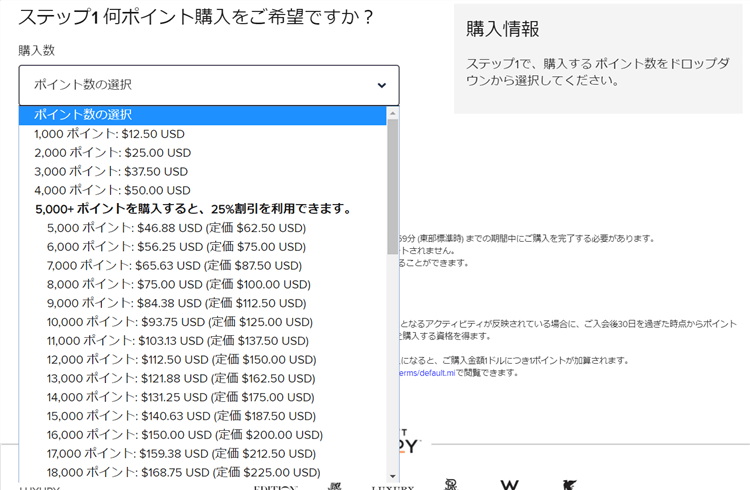The image size is (750, 490).
Task: Select 5,000 ポイント at $46.88 USD
Action: (x=176, y=228)
